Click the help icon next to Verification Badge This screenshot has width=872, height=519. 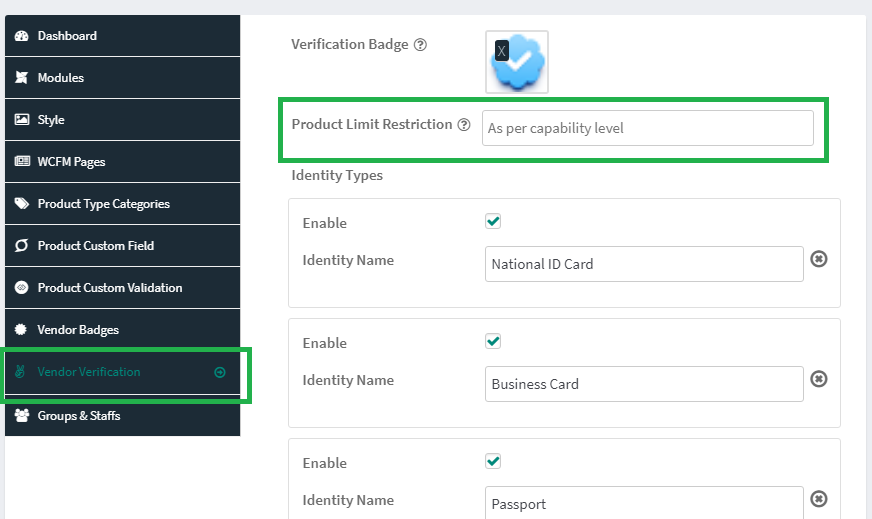421,45
